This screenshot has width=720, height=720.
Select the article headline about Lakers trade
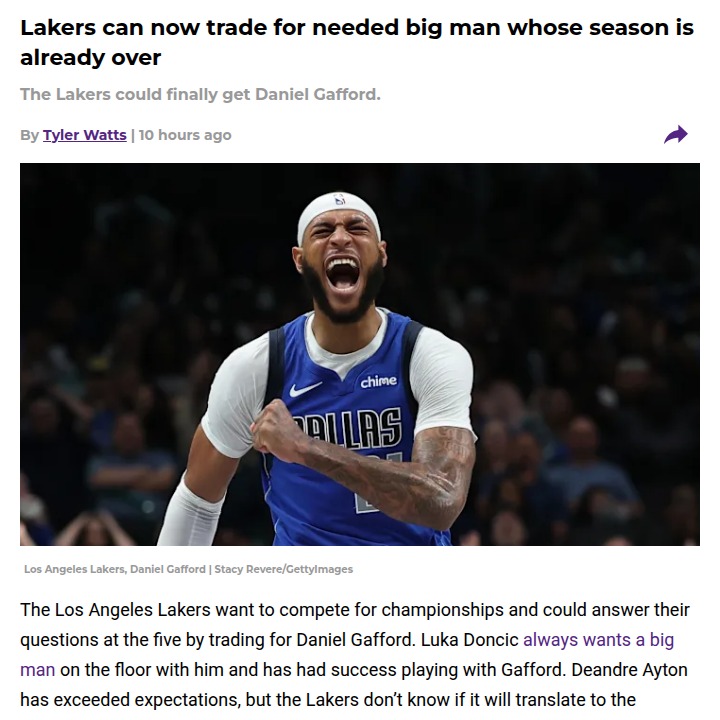pos(357,42)
